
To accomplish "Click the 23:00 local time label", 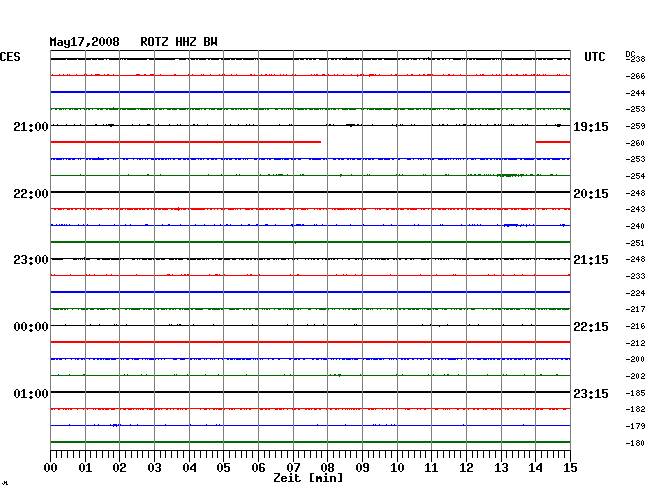I will [31, 260].
